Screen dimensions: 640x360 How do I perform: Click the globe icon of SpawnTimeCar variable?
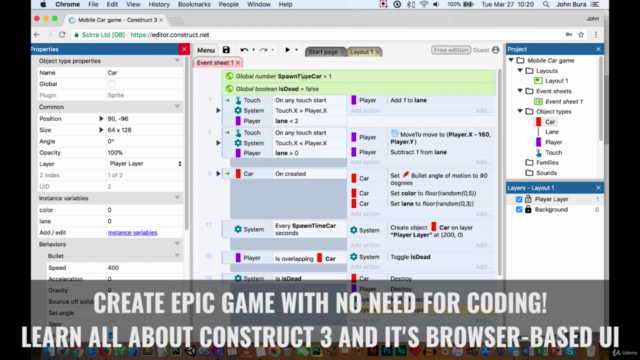click(229, 76)
